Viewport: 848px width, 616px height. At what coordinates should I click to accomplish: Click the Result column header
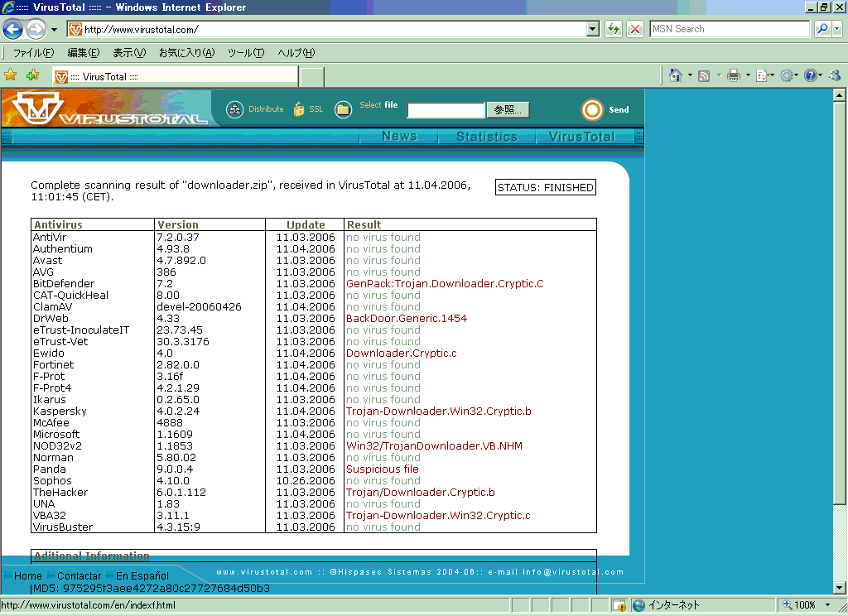click(x=364, y=224)
